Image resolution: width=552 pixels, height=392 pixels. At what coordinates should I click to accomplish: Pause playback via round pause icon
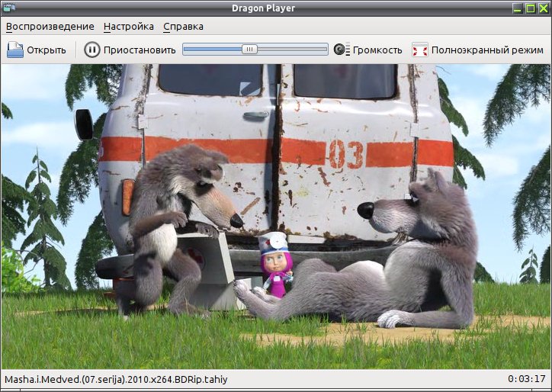pos(92,50)
